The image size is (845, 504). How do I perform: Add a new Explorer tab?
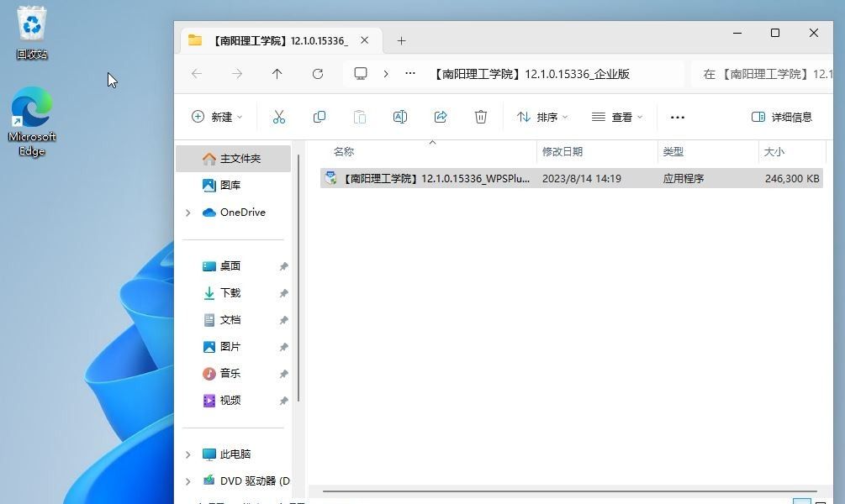pyautogui.click(x=402, y=41)
